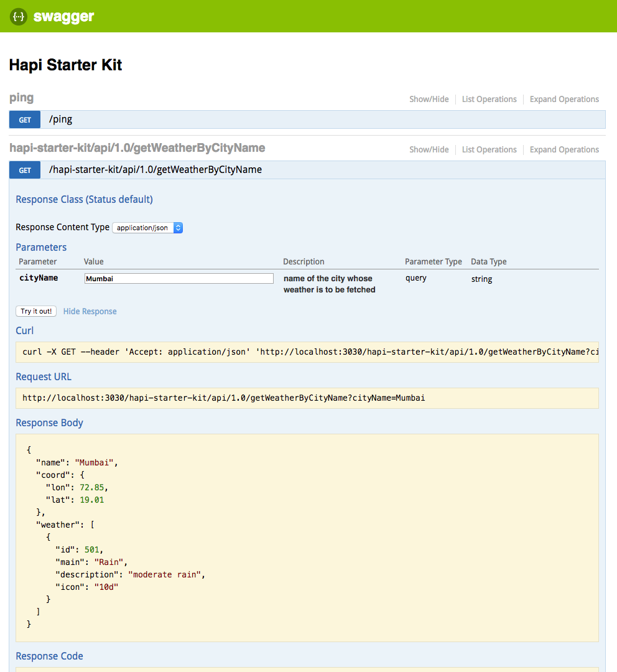Click the cityName parameter label
Image resolution: width=617 pixels, height=672 pixels.
39,278
